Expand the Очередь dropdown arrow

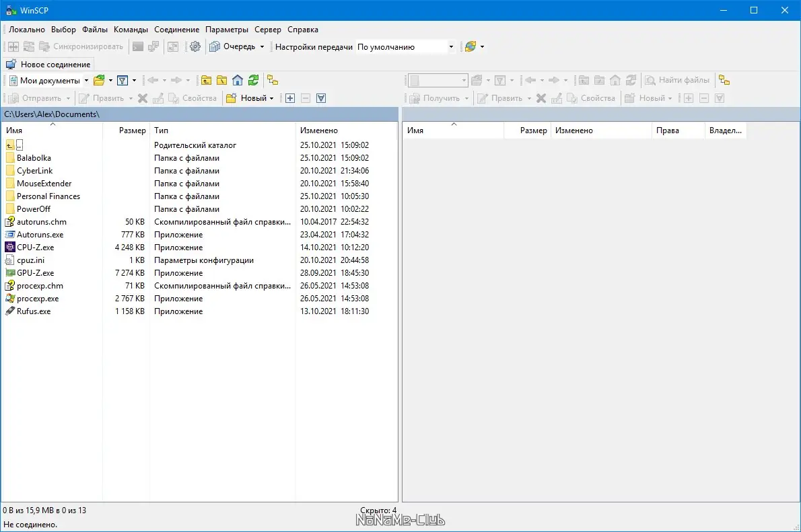pos(262,46)
